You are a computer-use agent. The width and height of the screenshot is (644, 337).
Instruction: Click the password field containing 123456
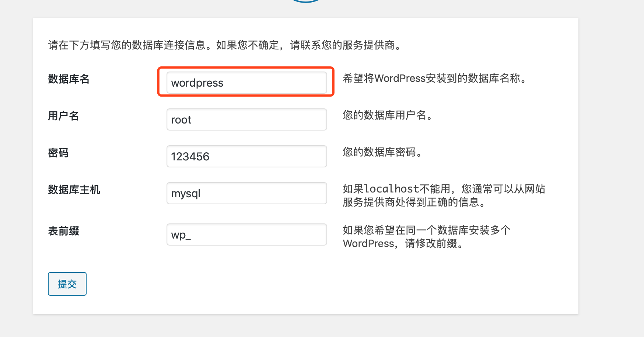(246, 156)
